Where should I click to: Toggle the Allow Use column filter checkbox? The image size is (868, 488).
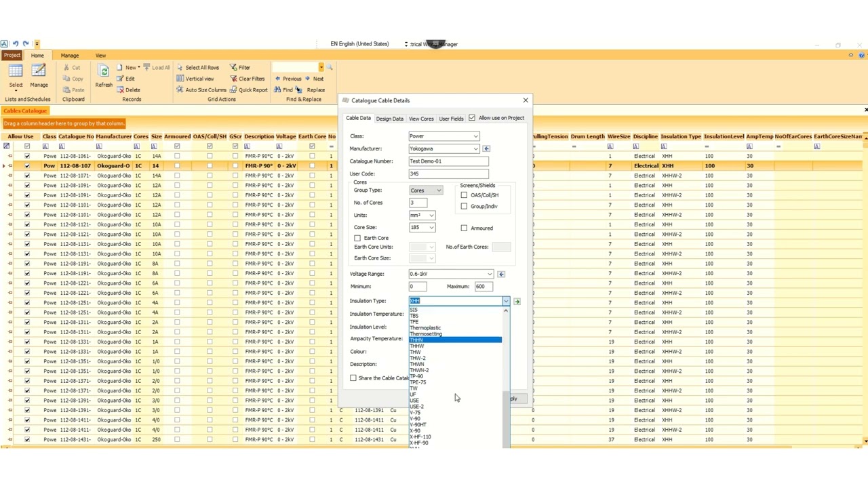27,146
